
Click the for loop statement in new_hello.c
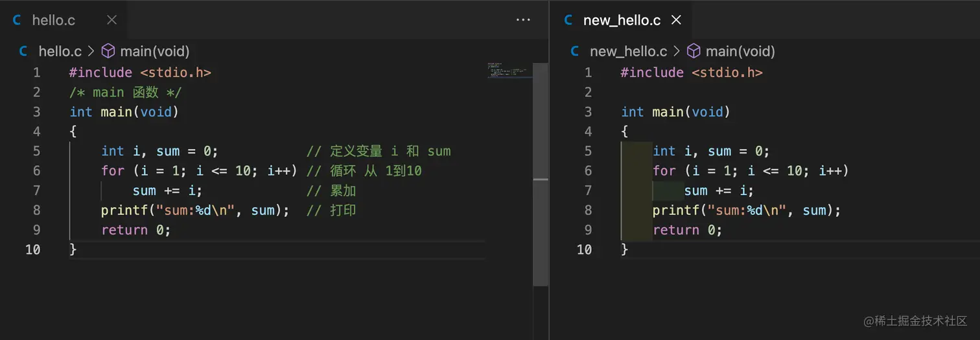[x=751, y=171]
